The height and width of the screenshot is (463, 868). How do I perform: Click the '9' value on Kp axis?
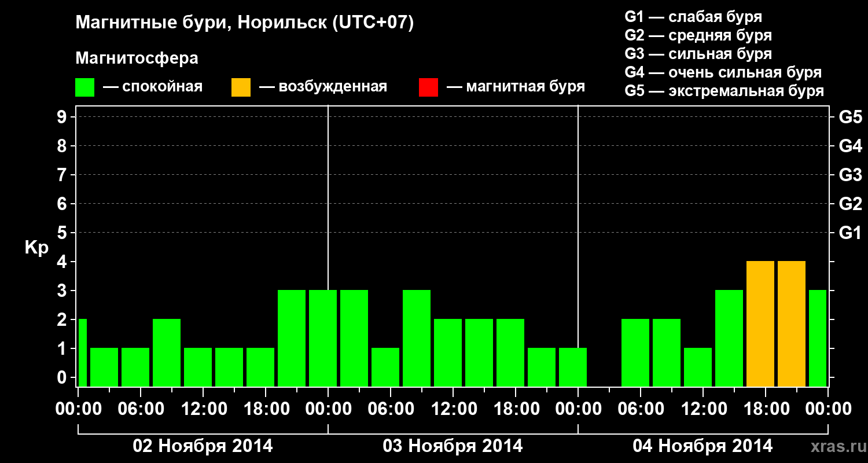coord(63,117)
